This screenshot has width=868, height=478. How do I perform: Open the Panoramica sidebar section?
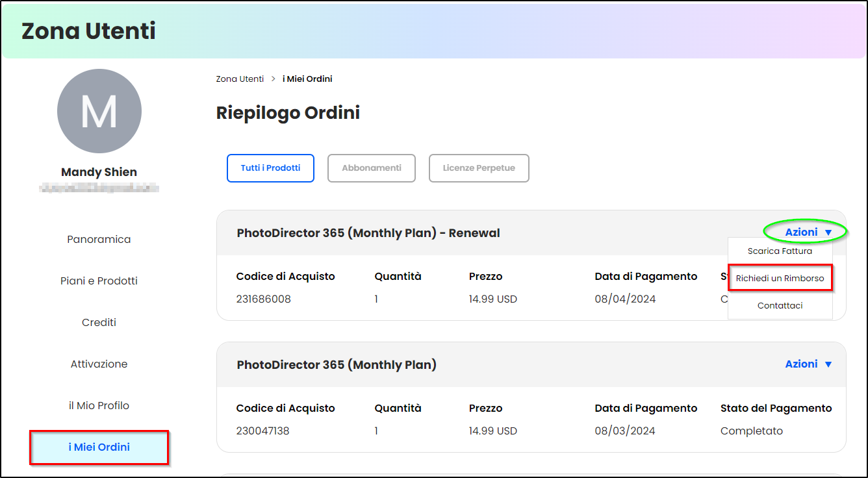point(99,239)
